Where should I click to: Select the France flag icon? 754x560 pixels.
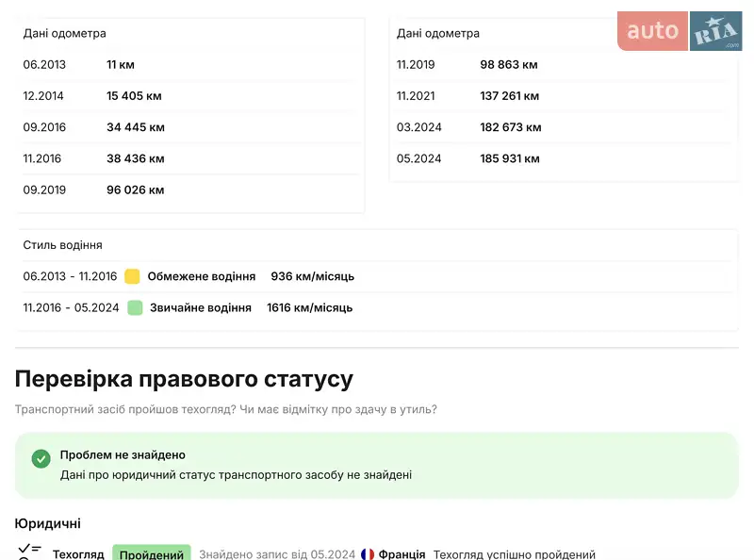click(x=368, y=555)
